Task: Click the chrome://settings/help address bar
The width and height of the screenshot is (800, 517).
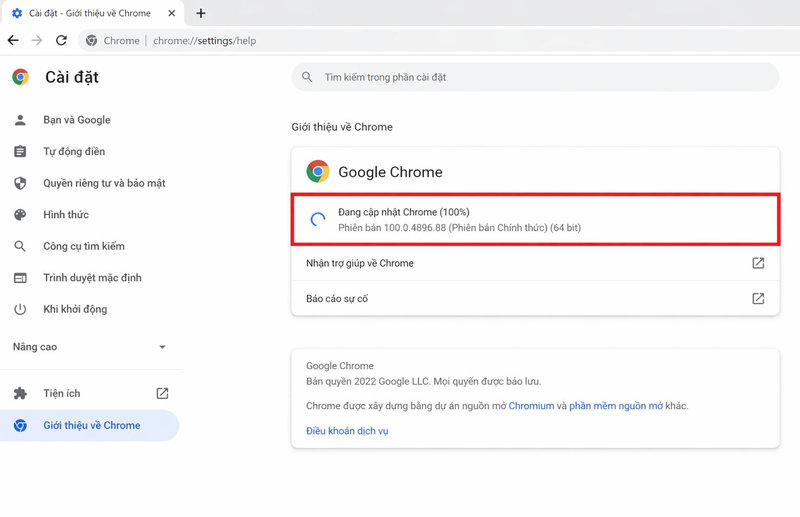Action: tap(439, 40)
